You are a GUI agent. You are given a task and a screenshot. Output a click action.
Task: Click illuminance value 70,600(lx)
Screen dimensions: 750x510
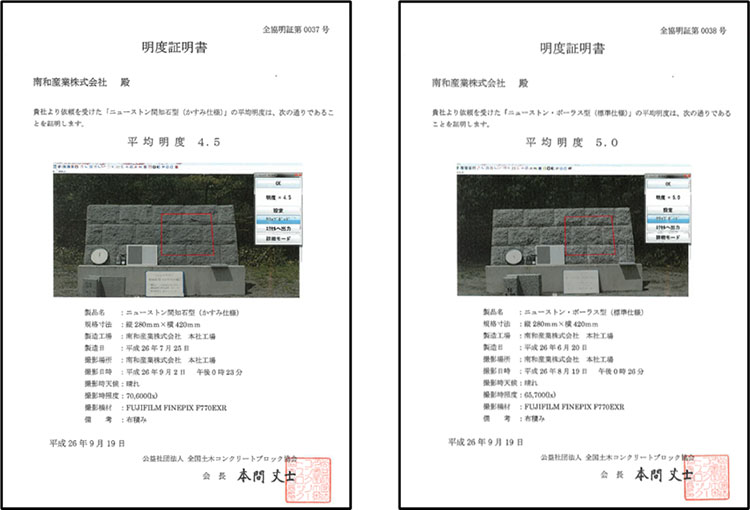tap(142, 396)
